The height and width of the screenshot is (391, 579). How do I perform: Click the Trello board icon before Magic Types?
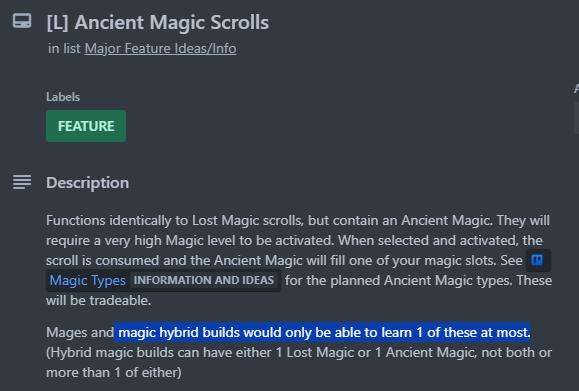(537, 260)
